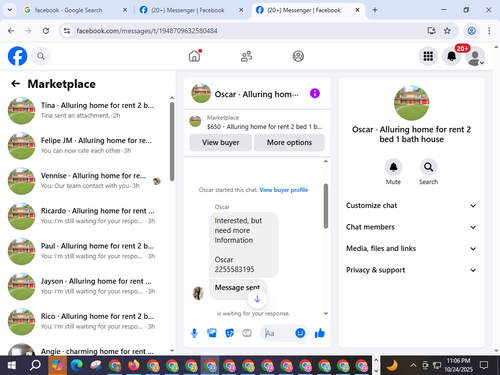The height and width of the screenshot is (375, 500).
Task: Go to the Home feed icon
Action: tap(194, 56)
